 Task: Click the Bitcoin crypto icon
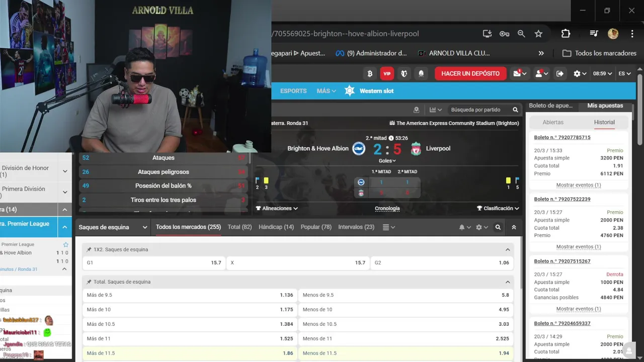370,73
